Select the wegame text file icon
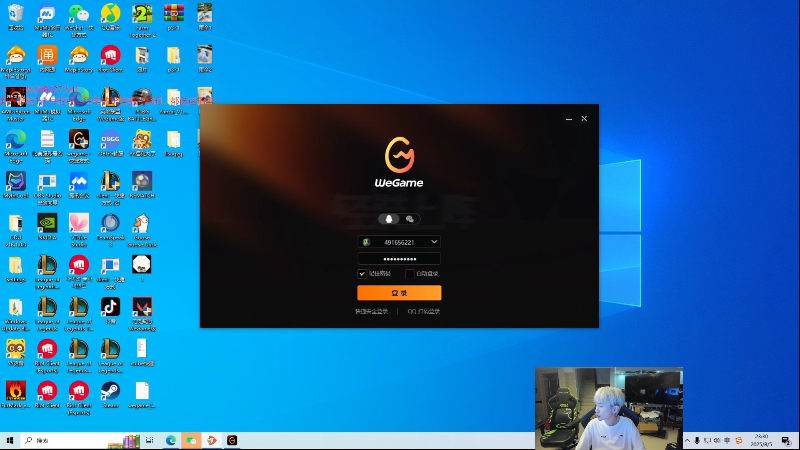This screenshot has height=450, width=800. coord(142,394)
